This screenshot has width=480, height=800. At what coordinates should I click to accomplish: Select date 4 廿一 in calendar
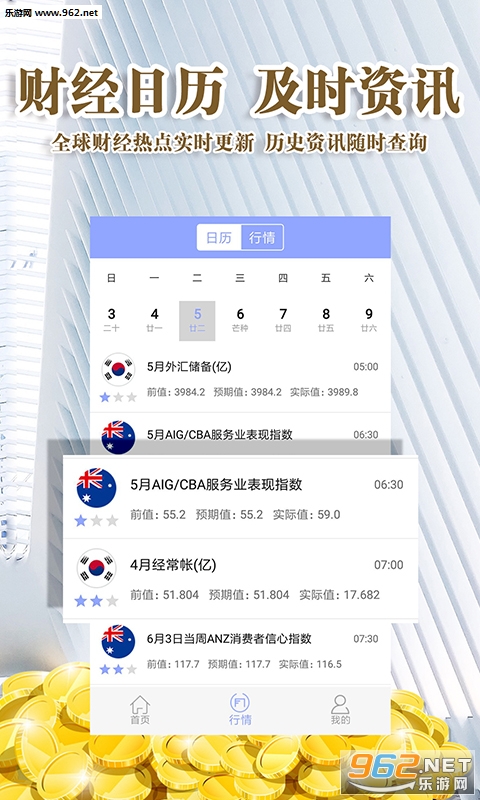155,320
